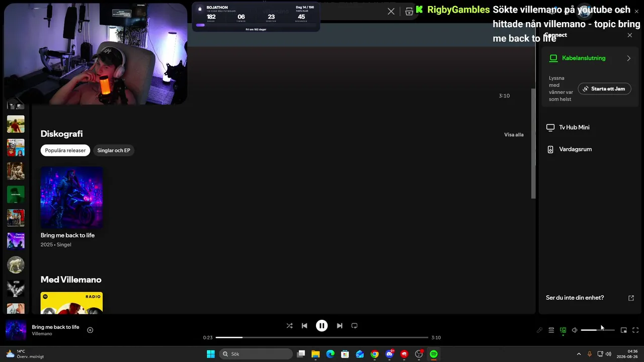Open OBS Studio from the taskbar
Viewport: 644px width, 362px height.
[x=419, y=354]
